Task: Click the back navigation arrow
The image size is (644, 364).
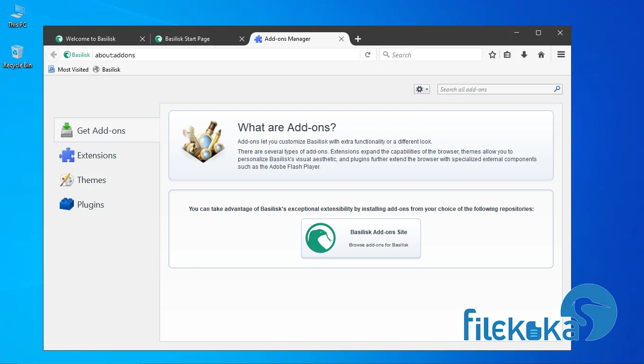Action: click(54, 55)
